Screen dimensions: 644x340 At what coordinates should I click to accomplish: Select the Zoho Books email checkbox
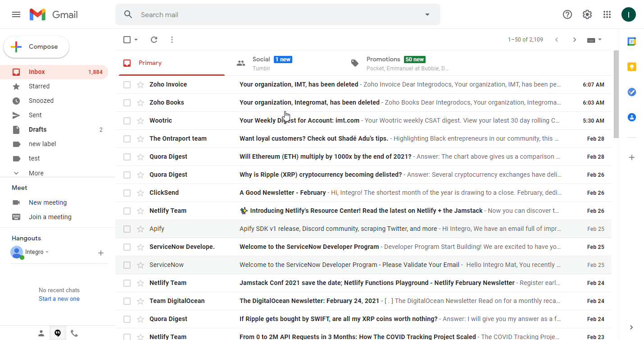[127, 103]
